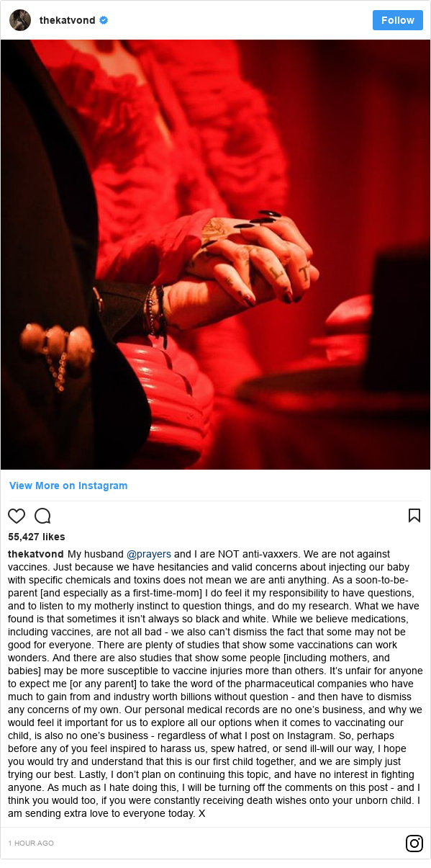Click the blue verified badge

pos(104,20)
